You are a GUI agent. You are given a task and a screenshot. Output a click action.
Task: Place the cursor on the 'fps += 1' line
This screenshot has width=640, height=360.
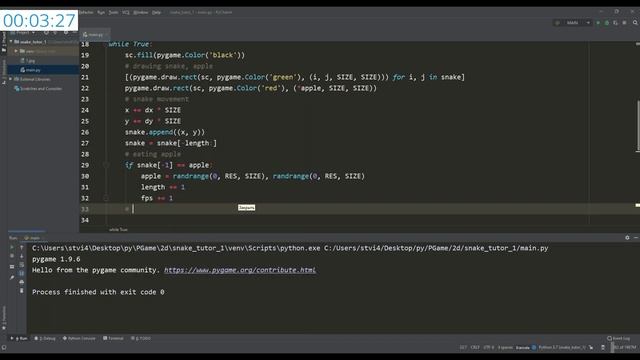pyautogui.click(x=157, y=198)
